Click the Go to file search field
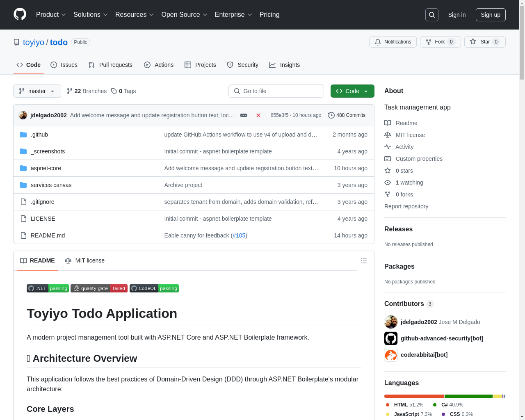The width and height of the screenshot is (525, 420). click(x=276, y=91)
